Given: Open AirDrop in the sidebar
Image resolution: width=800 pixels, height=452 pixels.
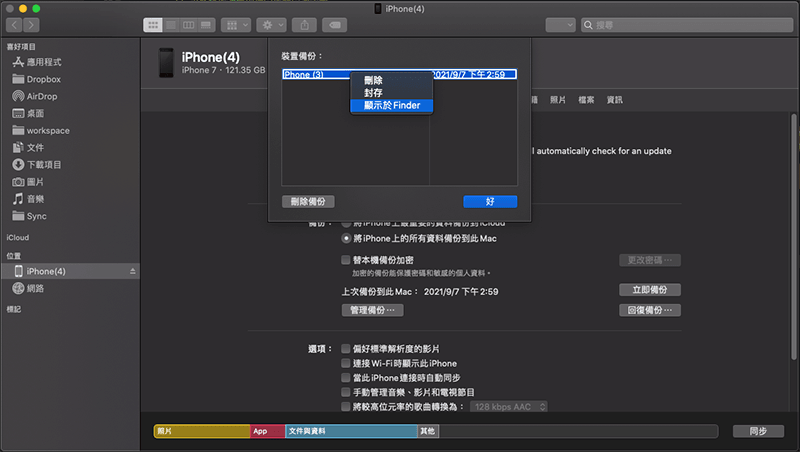Looking at the screenshot, I should pyautogui.click(x=35, y=96).
